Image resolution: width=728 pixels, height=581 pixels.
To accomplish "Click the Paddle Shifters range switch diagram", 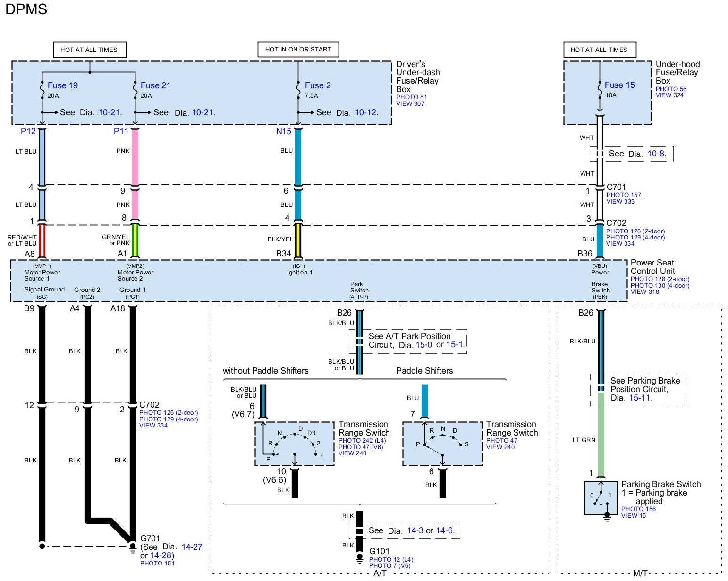I will click(442, 444).
